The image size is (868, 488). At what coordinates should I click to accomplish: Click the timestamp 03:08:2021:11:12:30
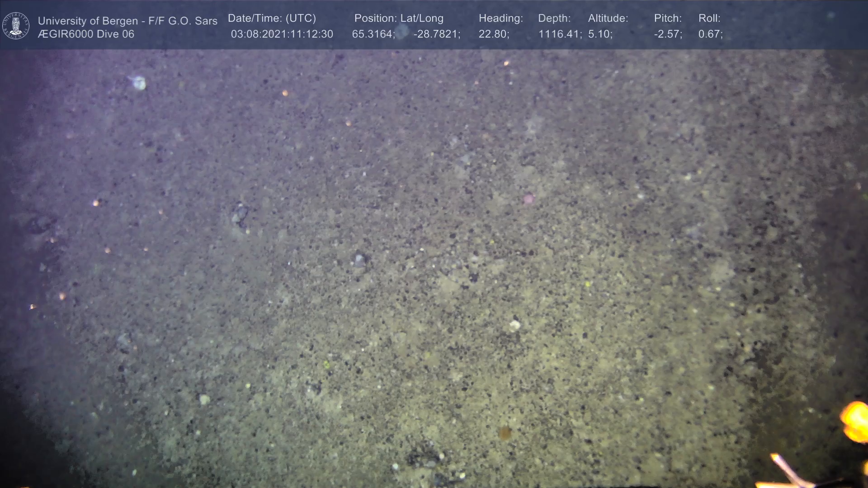point(282,34)
